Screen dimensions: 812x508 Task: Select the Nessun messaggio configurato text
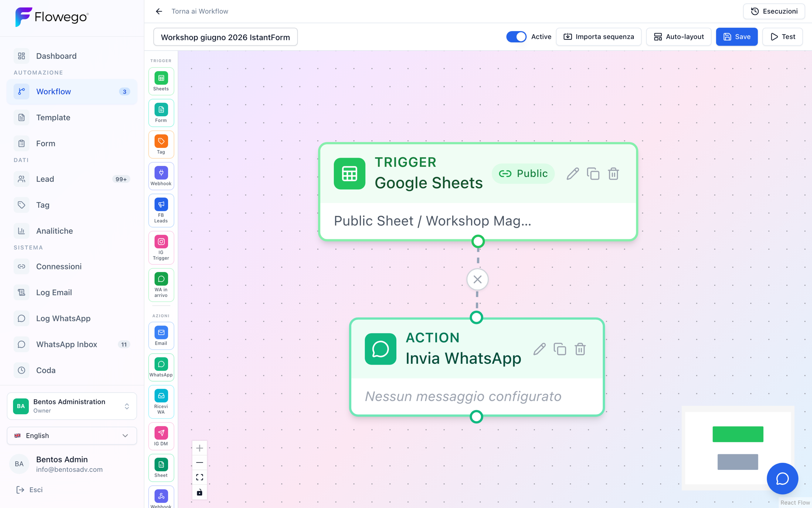[x=463, y=396]
